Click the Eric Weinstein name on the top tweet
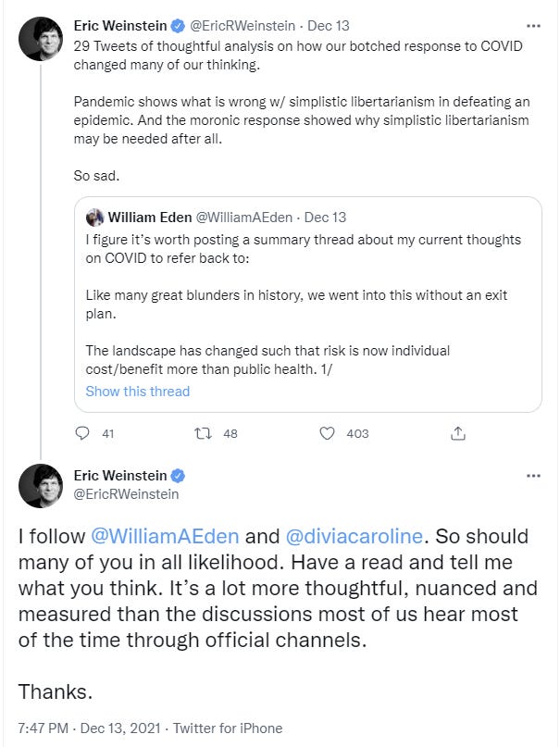The image size is (560, 747). tap(120, 26)
